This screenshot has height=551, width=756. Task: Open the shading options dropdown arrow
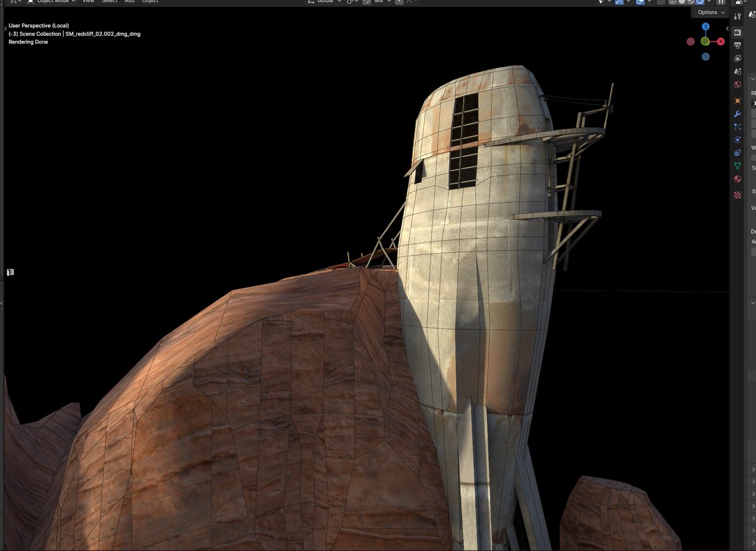click(x=709, y=2)
